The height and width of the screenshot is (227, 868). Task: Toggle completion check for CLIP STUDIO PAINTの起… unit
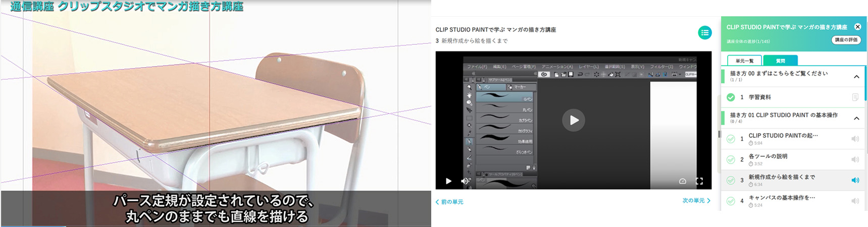[731, 139]
